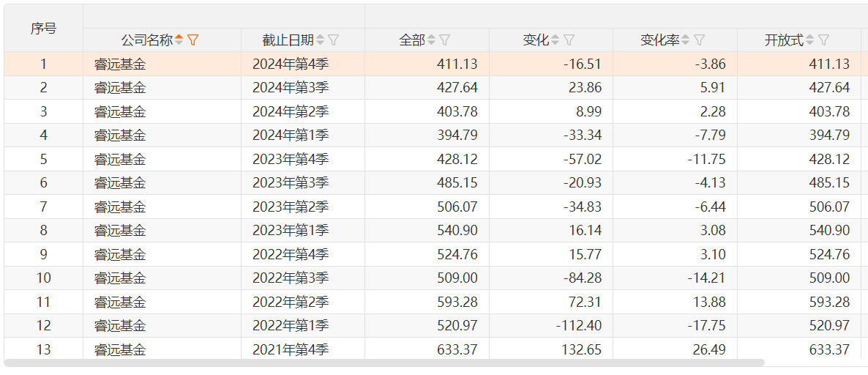Click 睿远基金 in row 10
Viewport: 868px width, 375px height.
pos(120,278)
